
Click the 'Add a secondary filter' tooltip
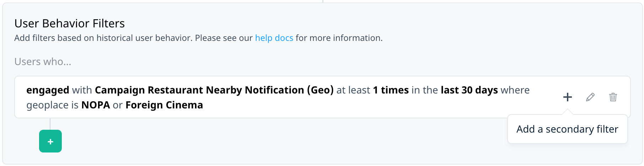tap(567, 129)
